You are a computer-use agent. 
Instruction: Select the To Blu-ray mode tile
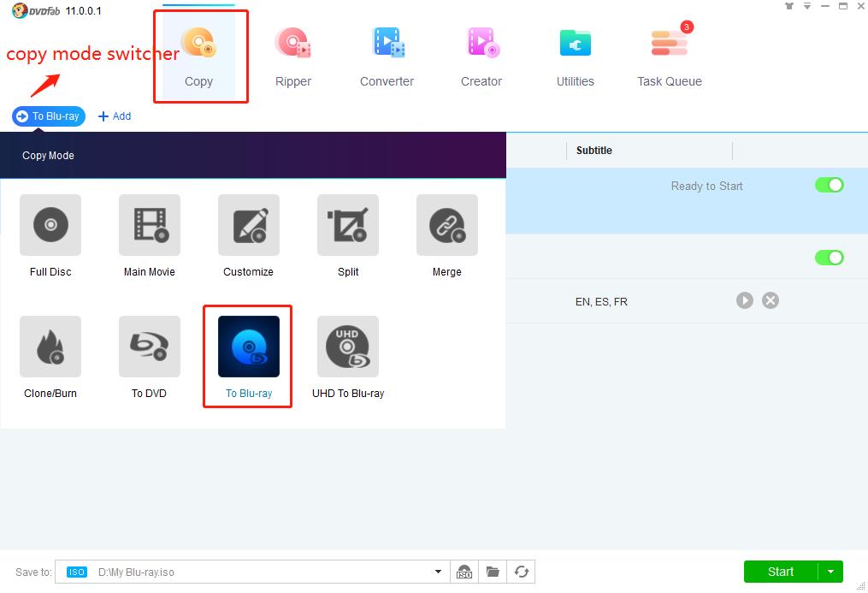[249, 358]
